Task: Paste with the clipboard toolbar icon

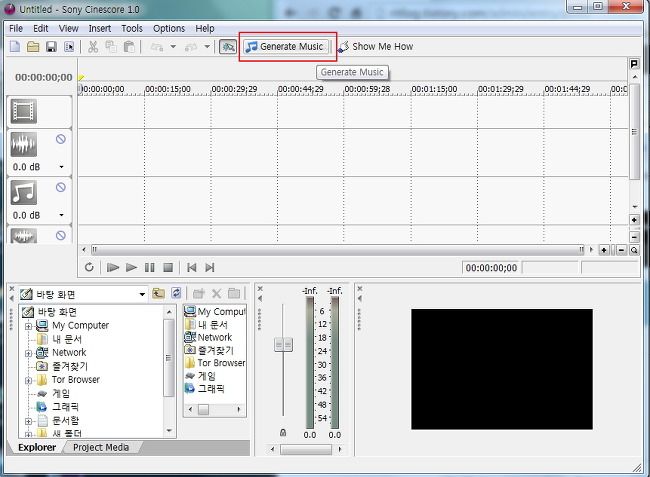Action: pos(129,46)
